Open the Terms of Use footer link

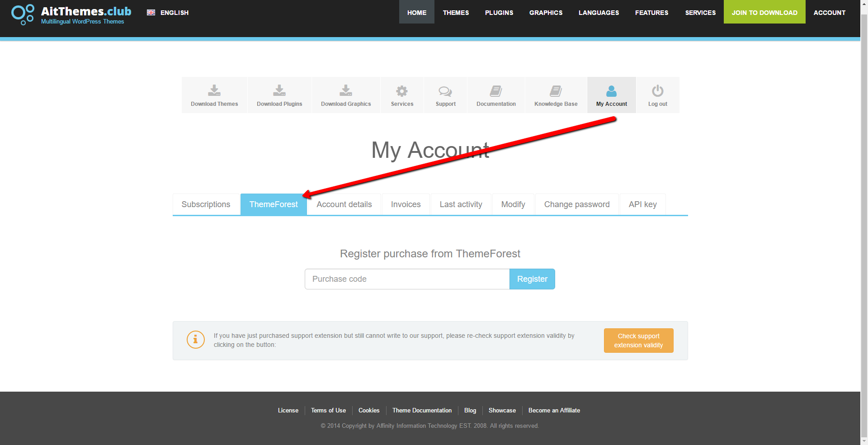328,410
